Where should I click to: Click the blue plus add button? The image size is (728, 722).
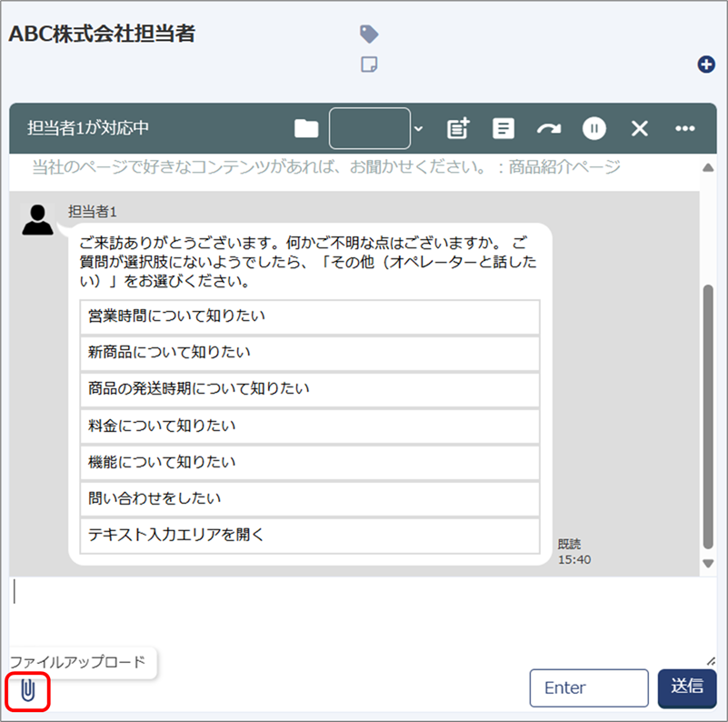(x=706, y=65)
